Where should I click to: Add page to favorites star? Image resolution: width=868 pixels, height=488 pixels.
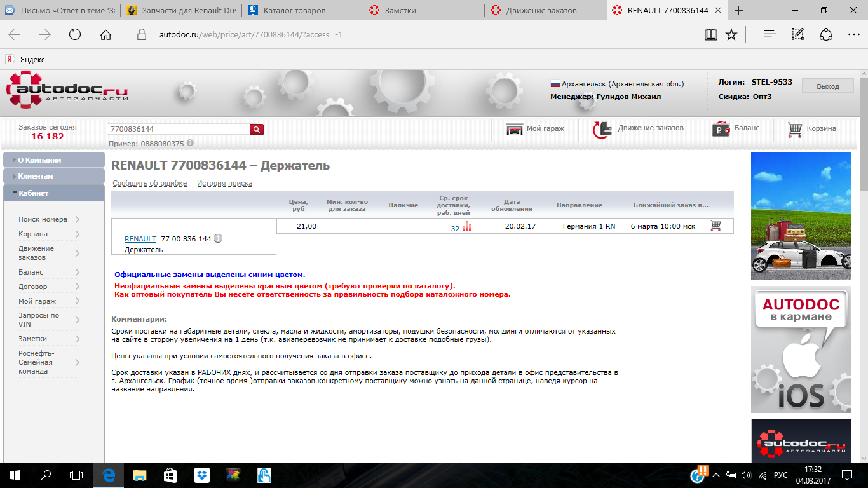pos(731,35)
